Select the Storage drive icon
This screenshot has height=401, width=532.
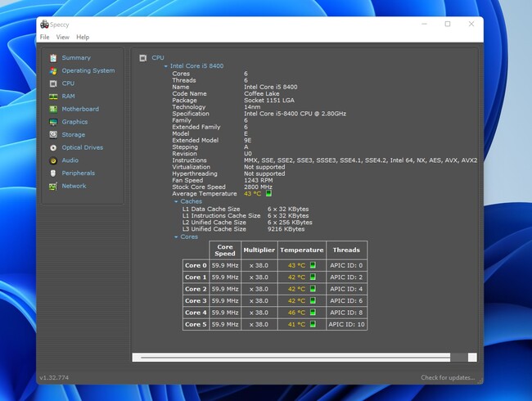point(53,135)
